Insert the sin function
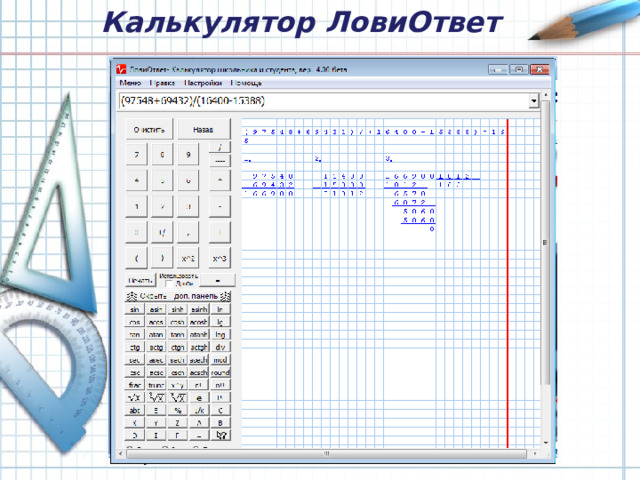Viewport: 640px width, 480px height. (x=135, y=309)
